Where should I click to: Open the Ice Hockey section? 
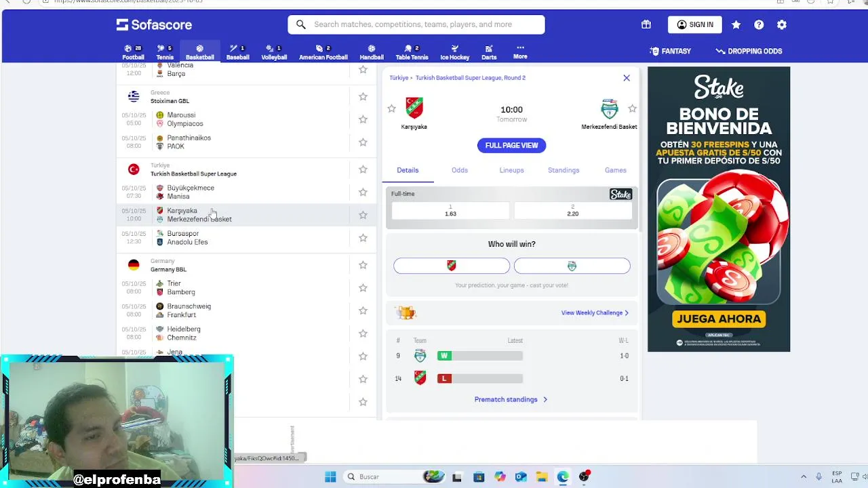[454, 52]
